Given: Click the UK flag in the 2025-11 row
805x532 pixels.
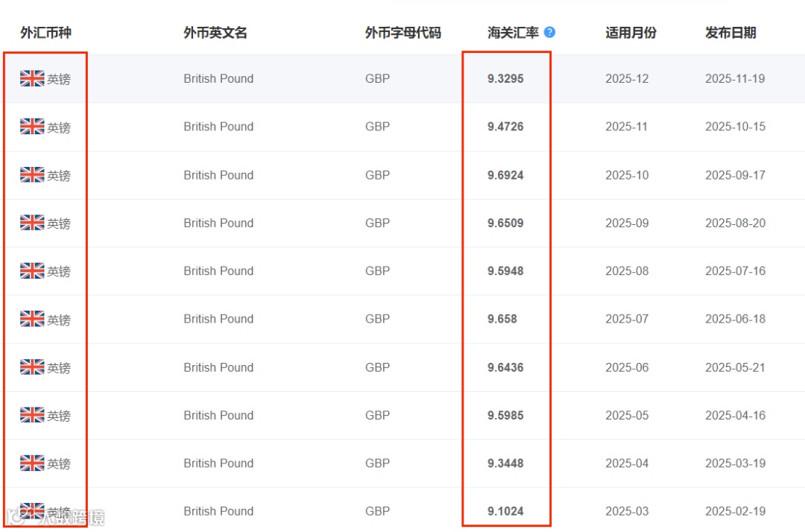Looking at the screenshot, I should pos(32,127).
